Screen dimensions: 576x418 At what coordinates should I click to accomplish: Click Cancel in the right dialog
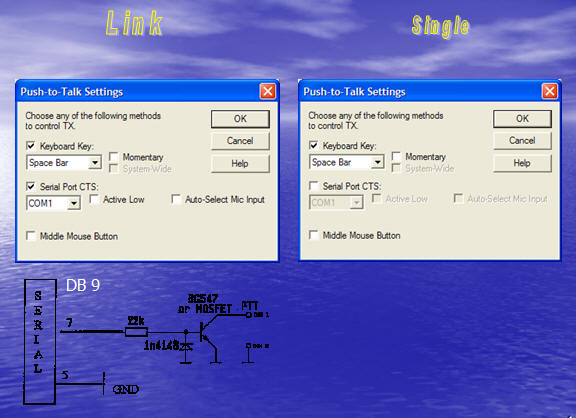[522, 140]
